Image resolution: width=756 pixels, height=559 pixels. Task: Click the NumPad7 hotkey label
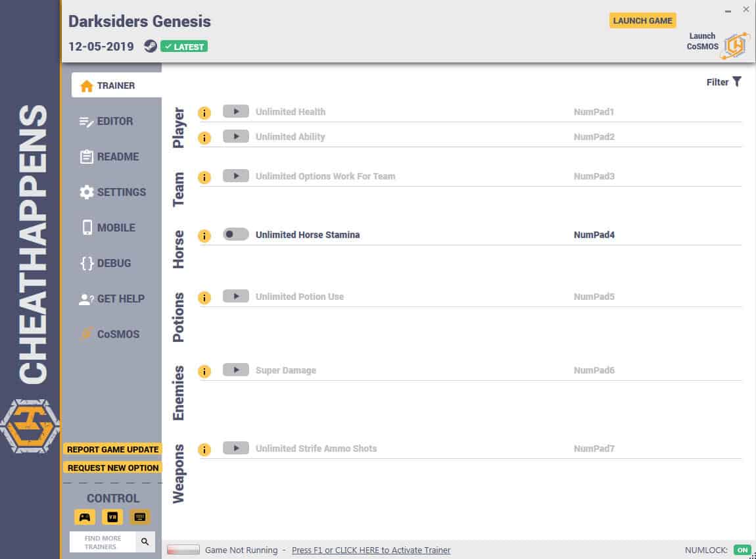tap(594, 449)
